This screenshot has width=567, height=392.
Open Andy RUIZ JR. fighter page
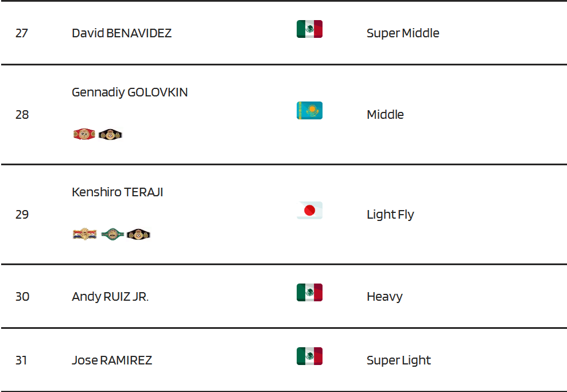pyautogui.click(x=110, y=297)
